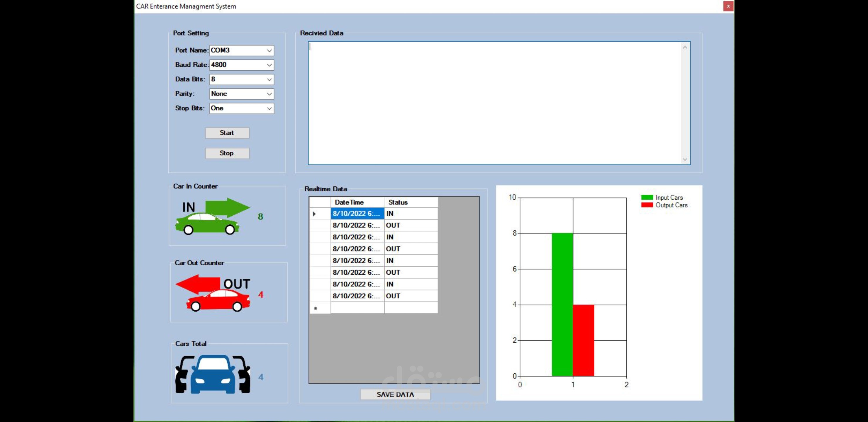Viewport: 868px width, 422px height.
Task: Click the Output Cars legend label
Action: coord(671,205)
